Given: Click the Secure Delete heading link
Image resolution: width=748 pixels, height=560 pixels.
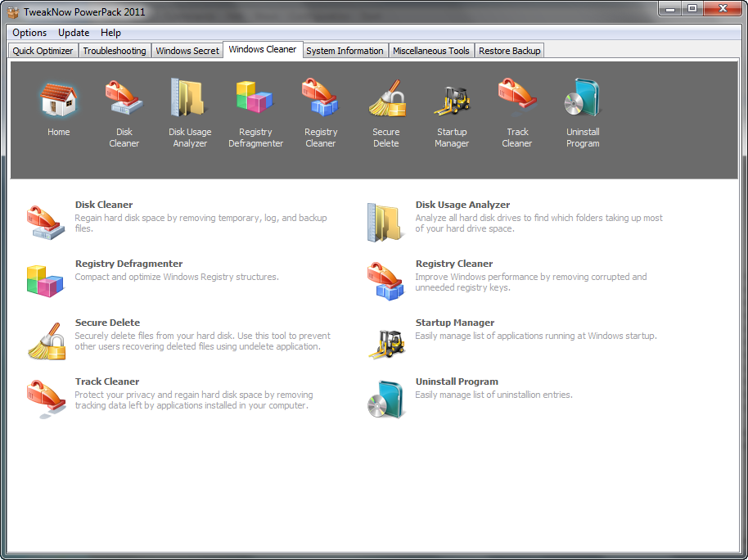Looking at the screenshot, I should point(107,323).
